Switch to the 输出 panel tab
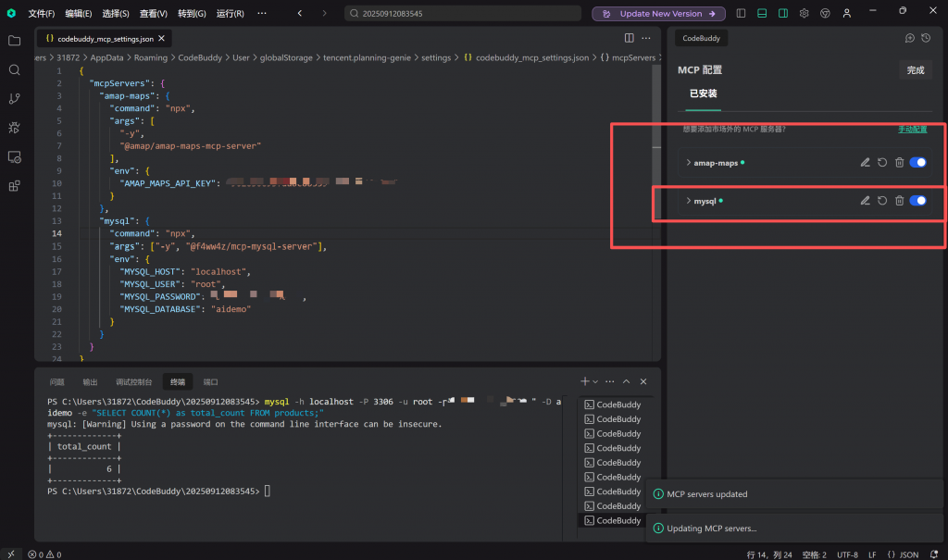Image resolution: width=948 pixels, height=560 pixels. tap(90, 381)
